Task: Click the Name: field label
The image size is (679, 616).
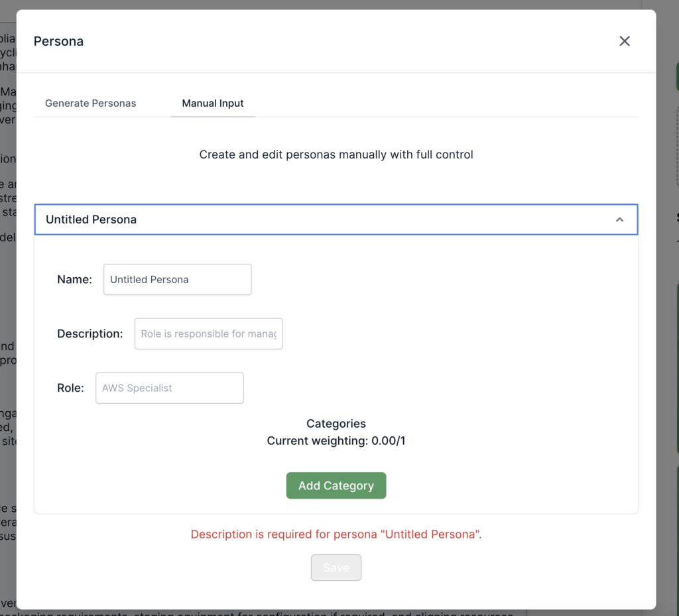Action: (74, 280)
